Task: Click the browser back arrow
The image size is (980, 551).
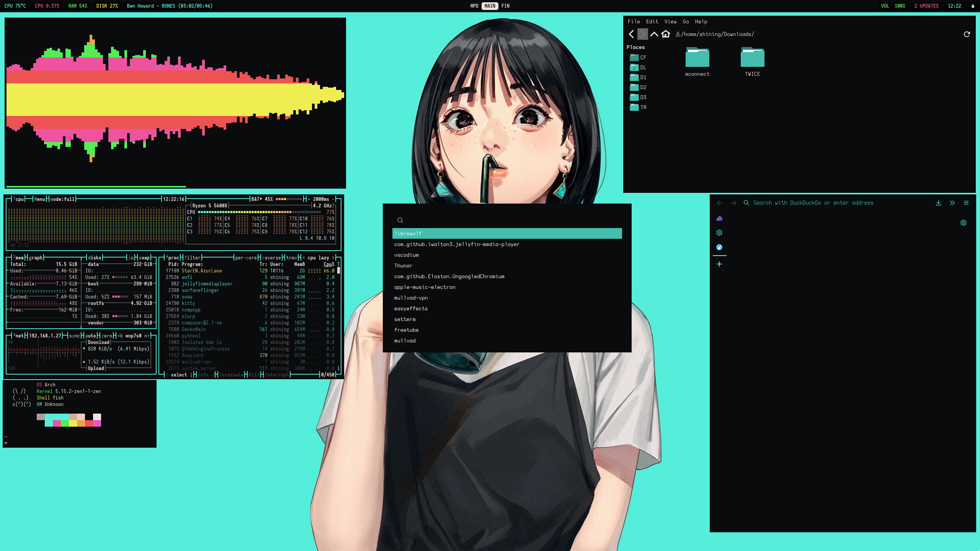Action: (720, 203)
